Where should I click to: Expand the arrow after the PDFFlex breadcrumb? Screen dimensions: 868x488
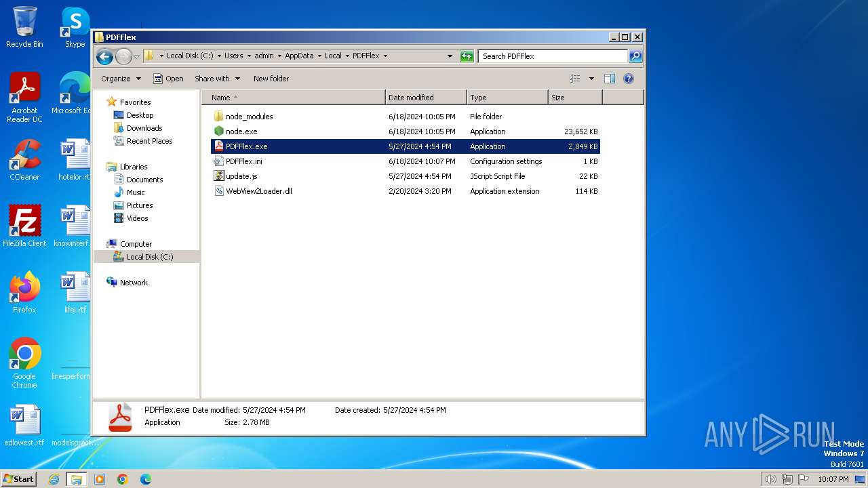(386, 56)
